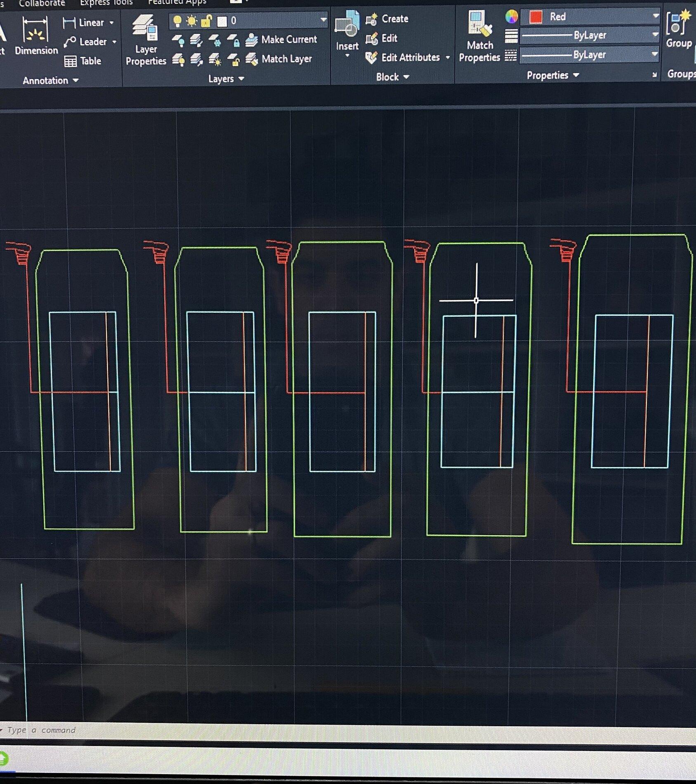Open Insert block dropdown arrow
This screenshot has height=784, width=696.
click(347, 56)
